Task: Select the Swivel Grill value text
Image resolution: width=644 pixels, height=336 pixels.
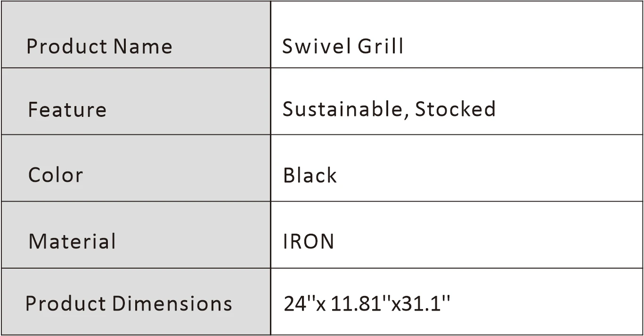Action: pos(342,47)
